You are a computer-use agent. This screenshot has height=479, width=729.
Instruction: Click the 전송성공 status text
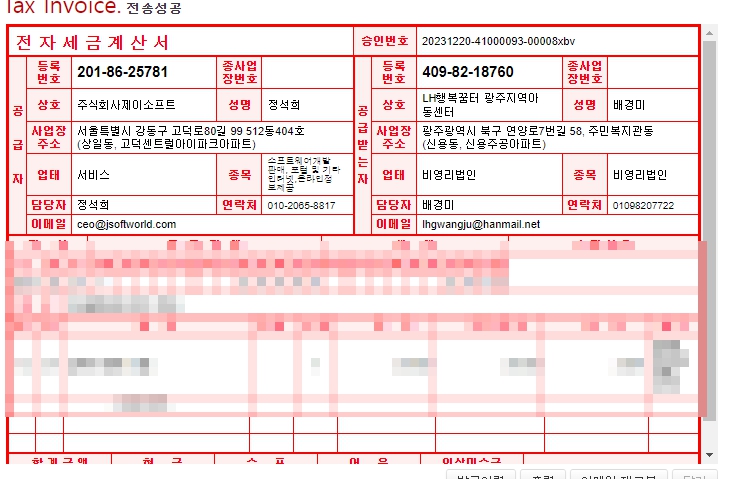point(153,8)
